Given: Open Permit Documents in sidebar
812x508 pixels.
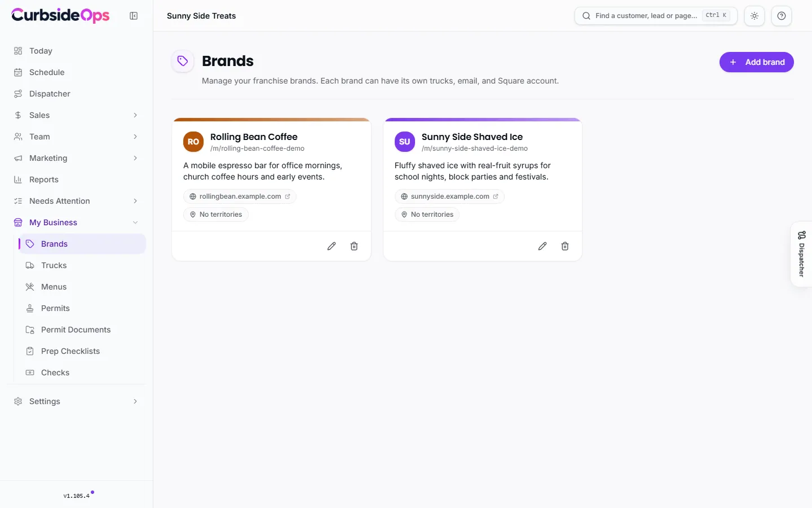Looking at the screenshot, I should click(82, 330).
